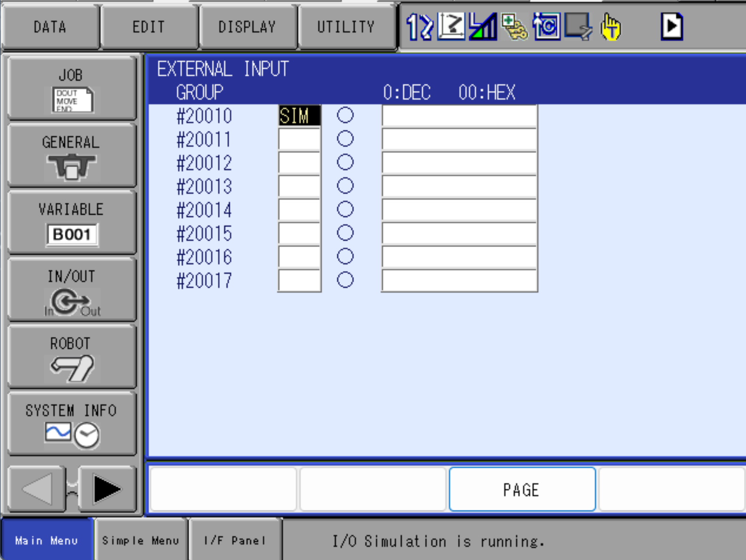The image size is (746, 560).
Task: Toggle the status circle for input #20016
Action: tap(345, 256)
